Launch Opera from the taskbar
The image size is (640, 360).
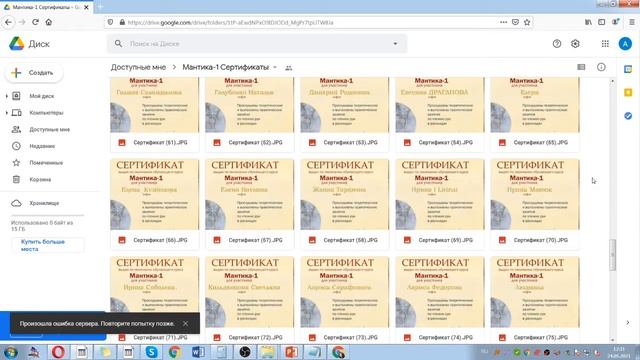pyautogui.click(x=58, y=352)
